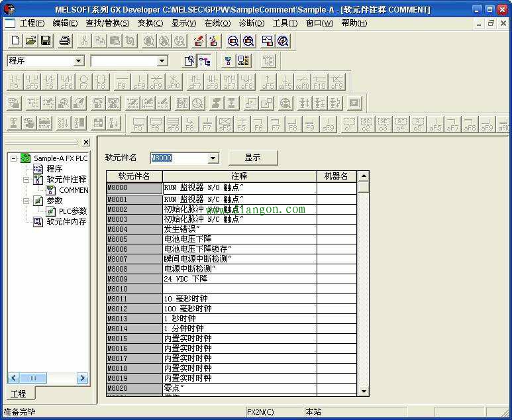This screenshot has height=420, width=512.
Task: Click project tree scroll right arrow
Action: coord(82,378)
